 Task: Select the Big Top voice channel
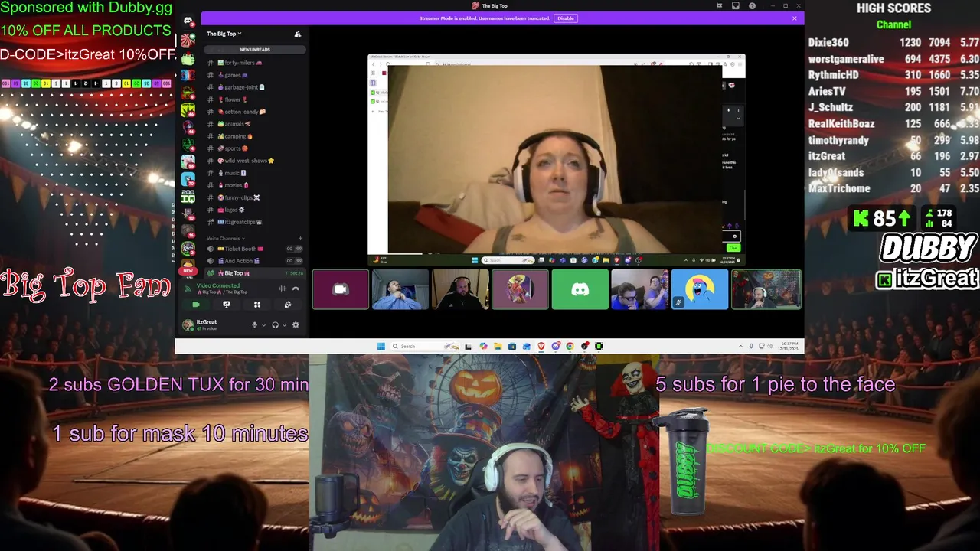255,273
